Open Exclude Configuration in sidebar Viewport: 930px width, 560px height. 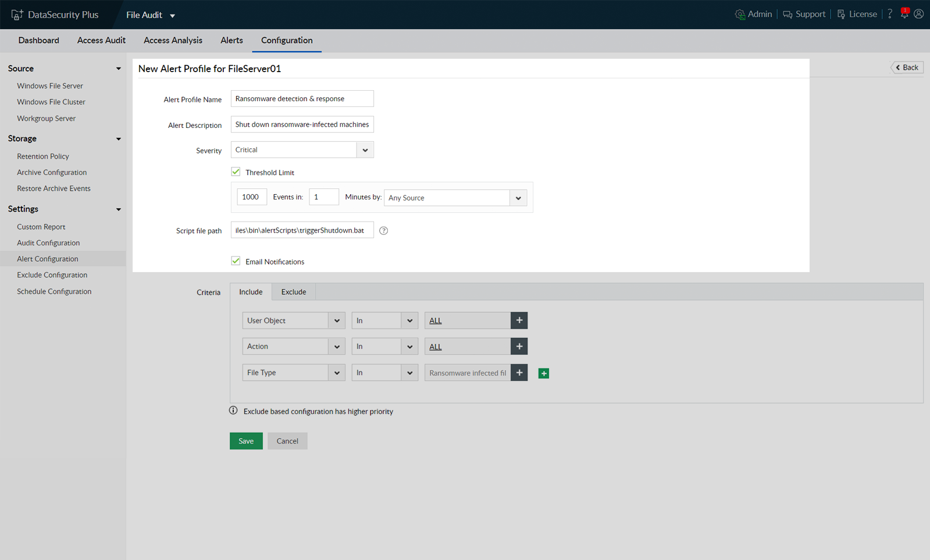point(52,275)
